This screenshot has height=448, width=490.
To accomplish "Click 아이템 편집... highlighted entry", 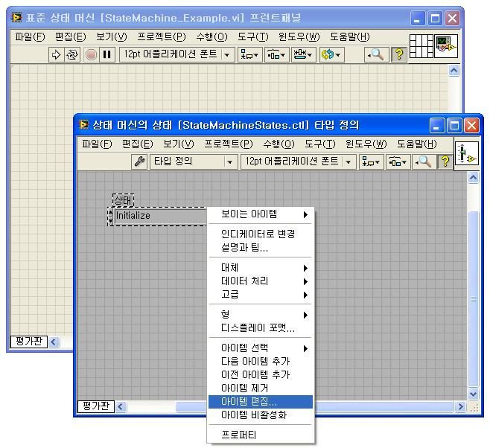I will tap(261, 401).
